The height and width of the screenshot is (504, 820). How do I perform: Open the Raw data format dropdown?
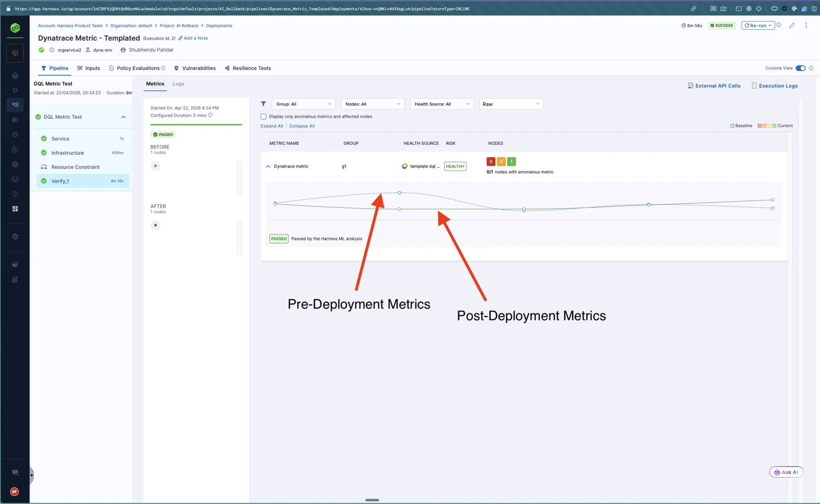pos(511,104)
